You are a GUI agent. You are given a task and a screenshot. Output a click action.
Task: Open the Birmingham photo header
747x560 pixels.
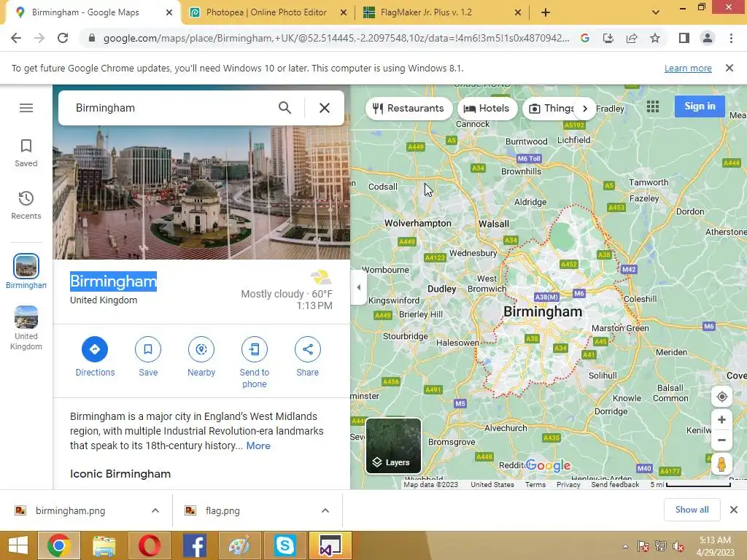point(201,192)
